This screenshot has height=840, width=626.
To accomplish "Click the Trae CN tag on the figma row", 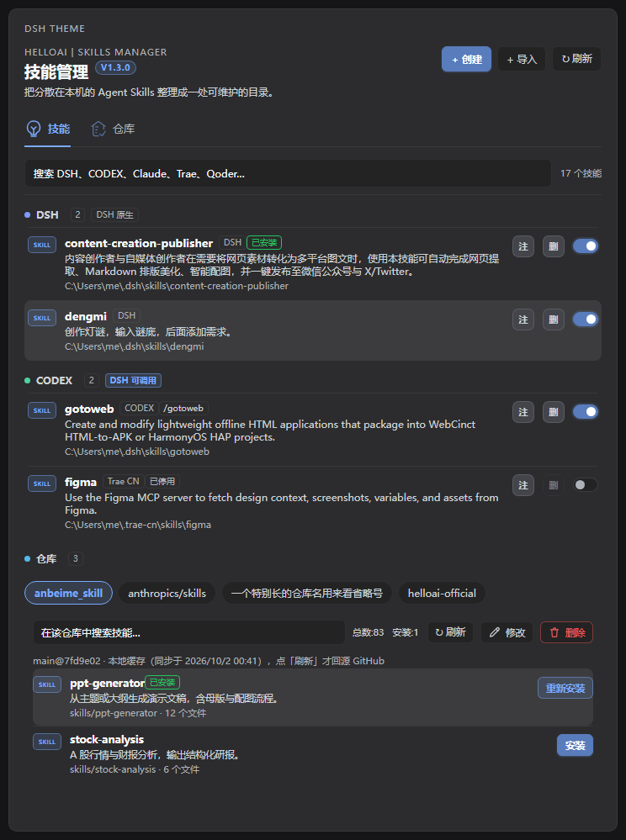I will pyautogui.click(x=124, y=481).
